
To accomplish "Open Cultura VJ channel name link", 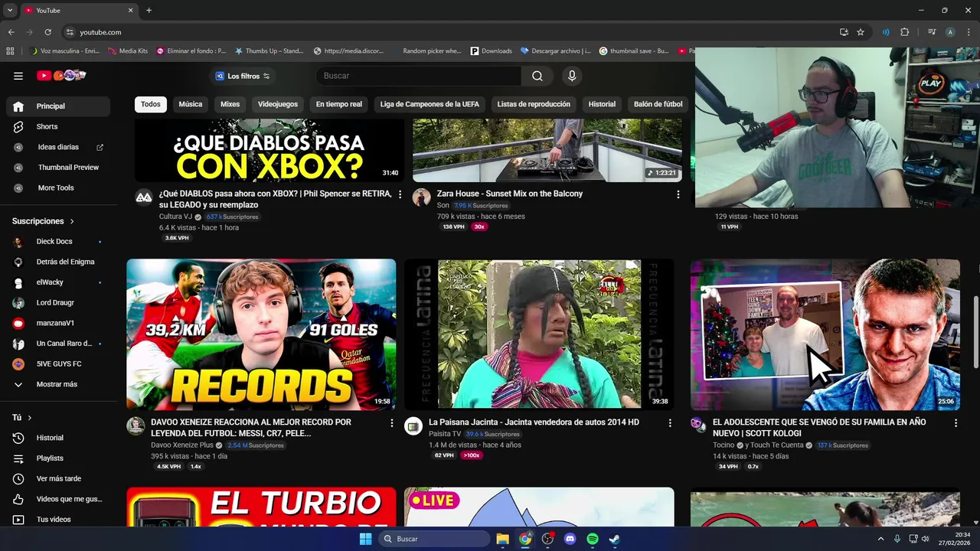I will click(x=175, y=217).
